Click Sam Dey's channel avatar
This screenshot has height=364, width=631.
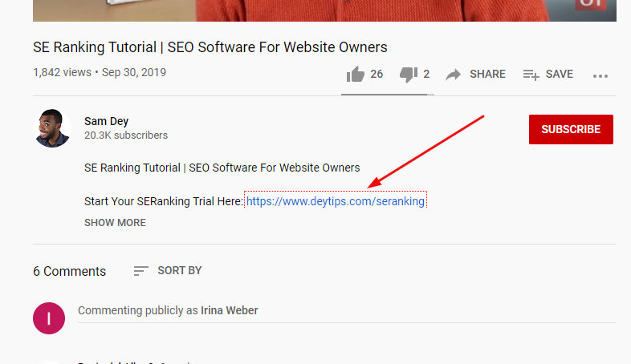[52, 128]
